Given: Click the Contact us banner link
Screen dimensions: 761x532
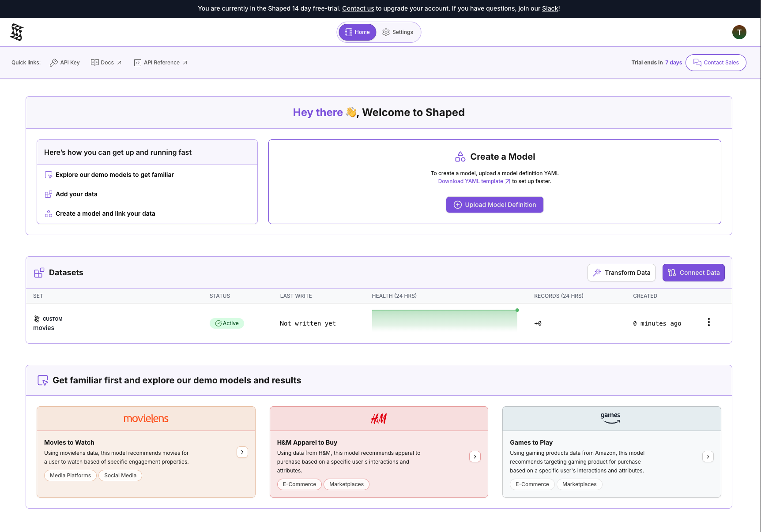Looking at the screenshot, I should pos(358,8).
